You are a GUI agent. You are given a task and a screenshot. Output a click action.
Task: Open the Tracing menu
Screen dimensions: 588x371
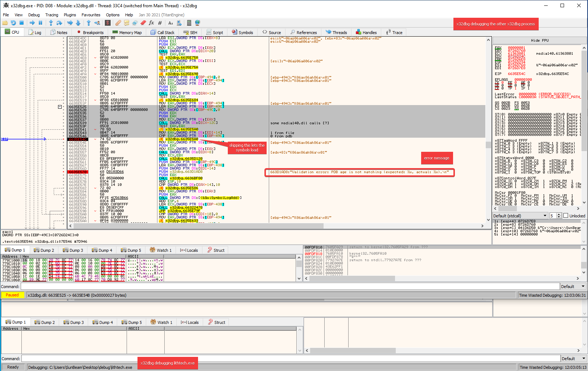[x=52, y=15]
